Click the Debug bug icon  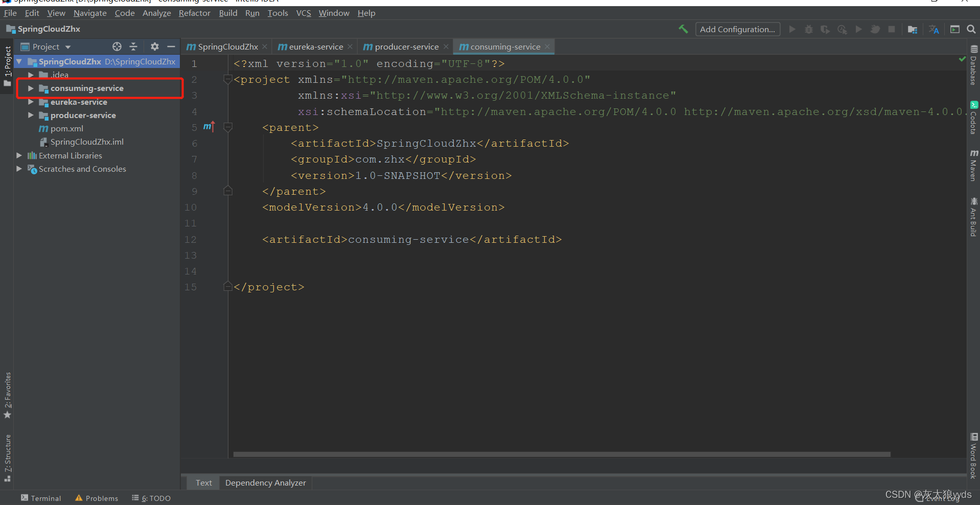point(808,29)
